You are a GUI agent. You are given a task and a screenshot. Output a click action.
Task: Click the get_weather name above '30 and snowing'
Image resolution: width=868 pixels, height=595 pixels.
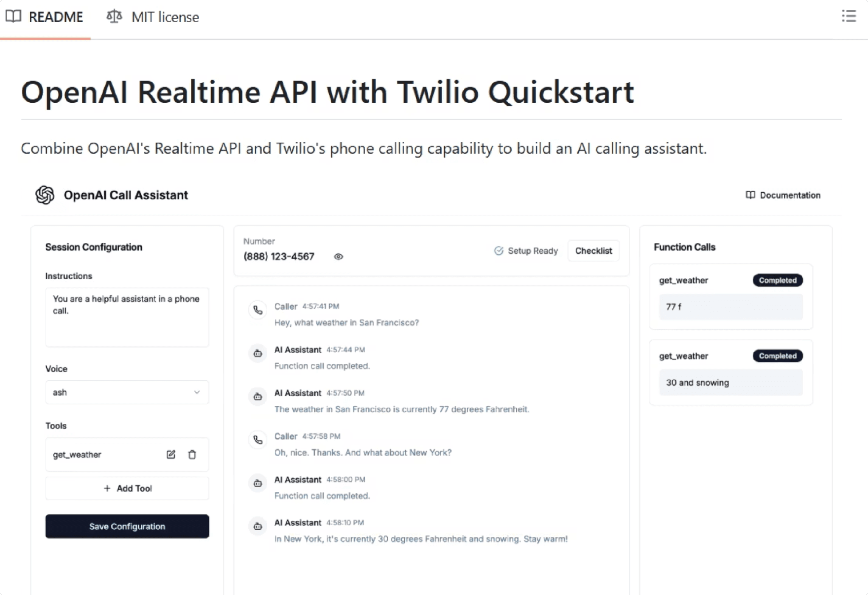pos(683,356)
